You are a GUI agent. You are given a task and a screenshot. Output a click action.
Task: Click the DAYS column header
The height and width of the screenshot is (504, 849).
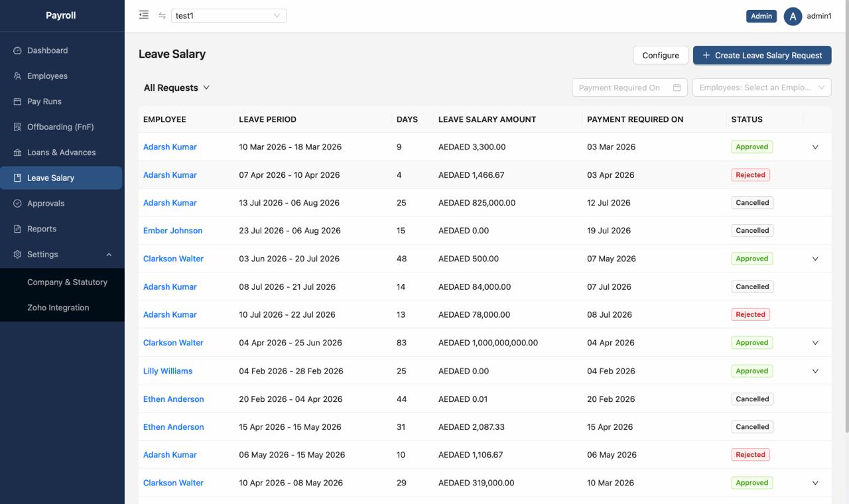(407, 119)
